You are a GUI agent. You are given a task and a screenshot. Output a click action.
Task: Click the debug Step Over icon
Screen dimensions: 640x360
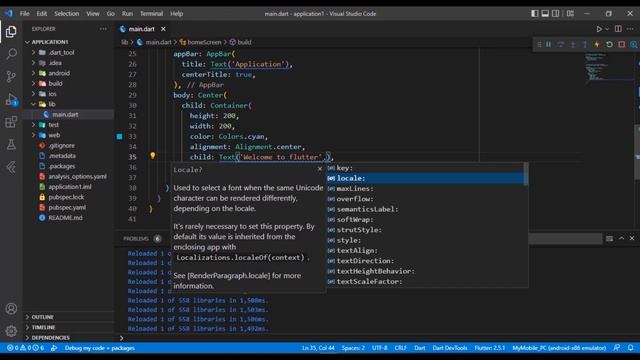(x=561, y=44)
